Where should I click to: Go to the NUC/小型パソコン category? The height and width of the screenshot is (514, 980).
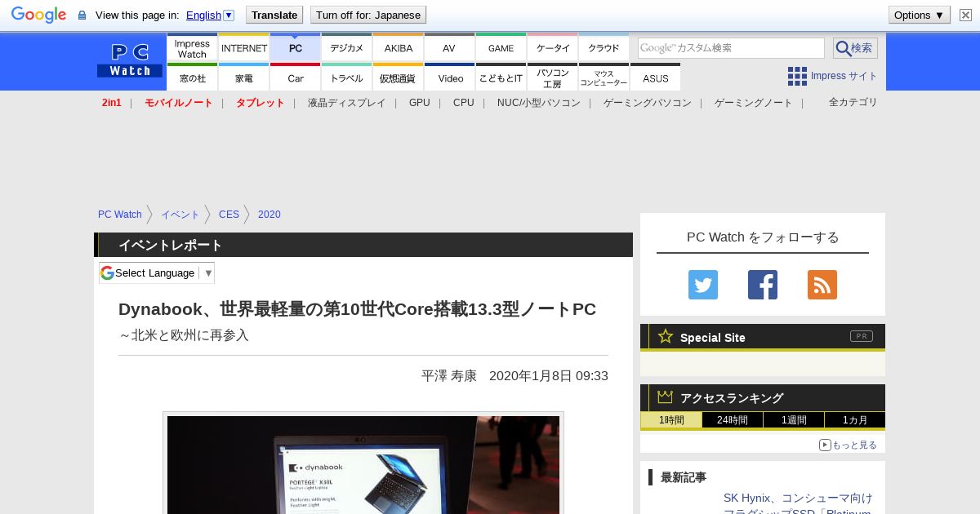click(539, 103)
